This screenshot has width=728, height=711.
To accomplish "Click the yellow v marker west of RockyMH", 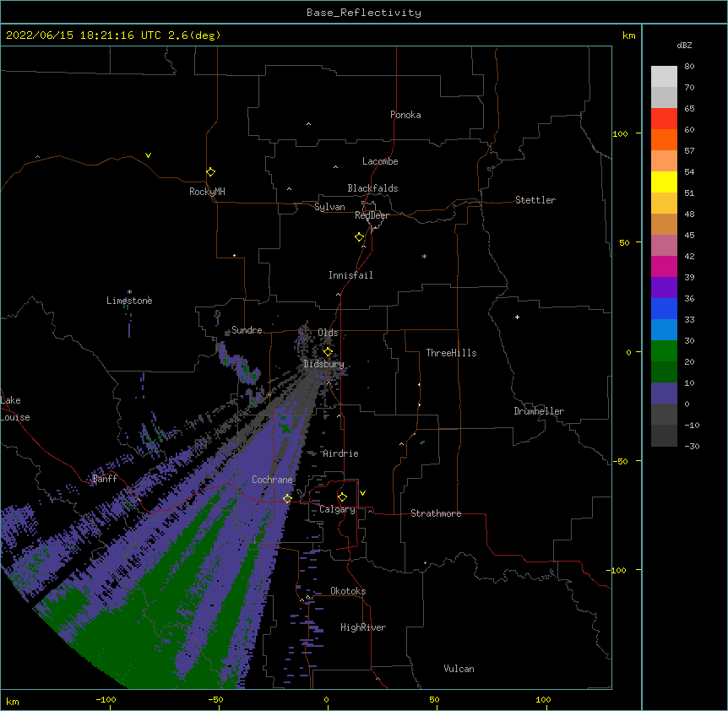I will [x=148, y=155].
